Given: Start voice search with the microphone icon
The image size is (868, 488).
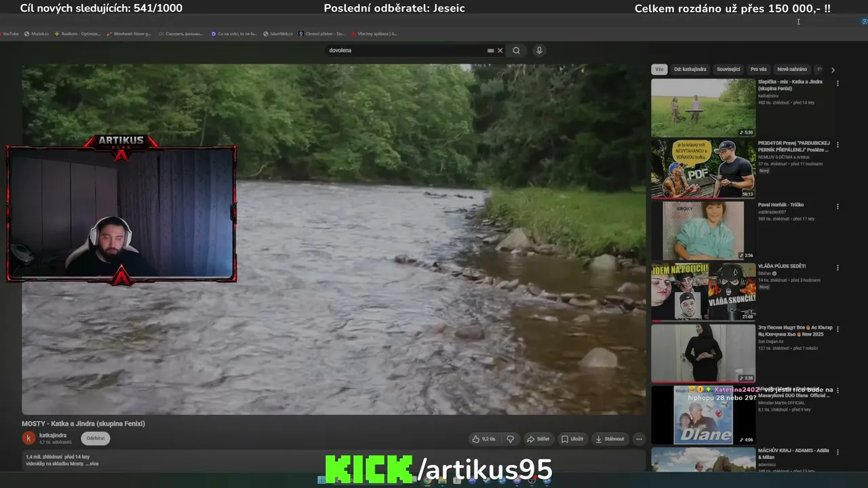Looking at the screenshot, I should (539, 50).
